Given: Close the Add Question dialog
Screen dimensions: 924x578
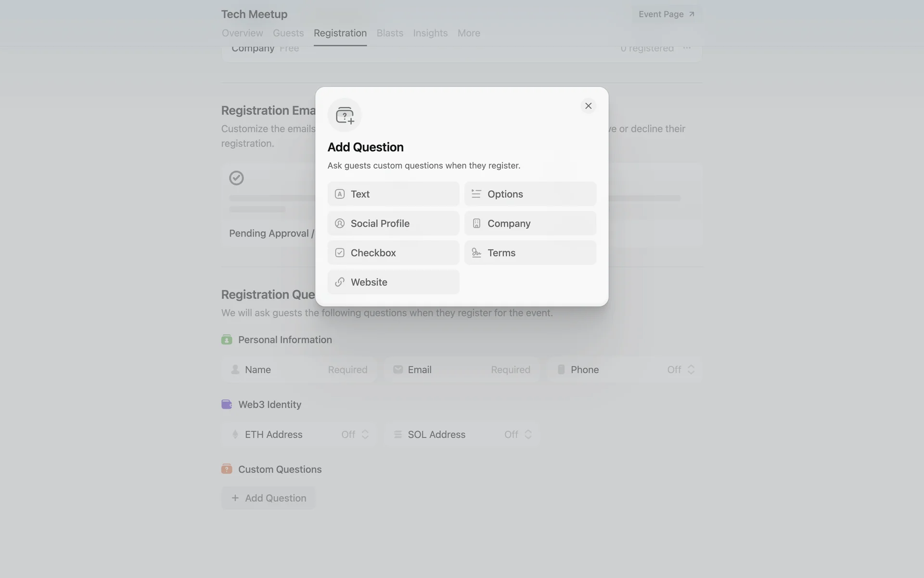Looking at the screenshot, I should tap(588, 106).
